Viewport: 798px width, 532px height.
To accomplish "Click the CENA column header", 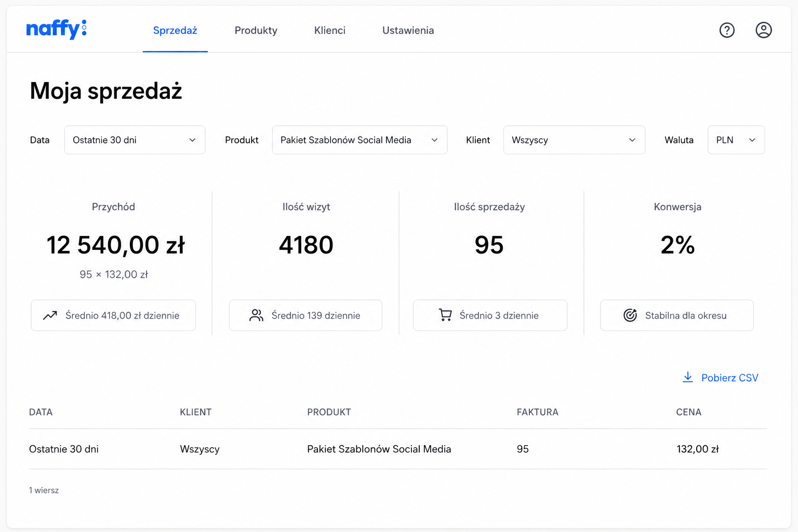I will [x=688, y=412].
